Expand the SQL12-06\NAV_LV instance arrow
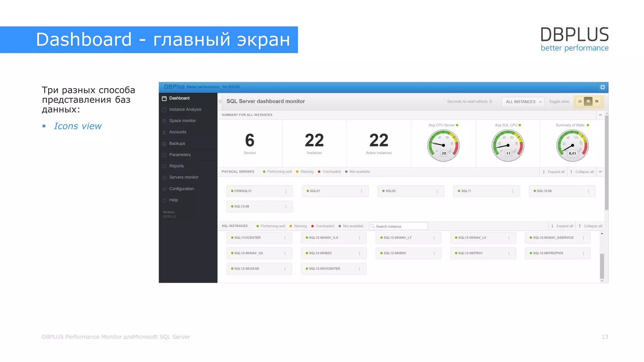This screenshot has width=644, height=362. coord(509,238)
